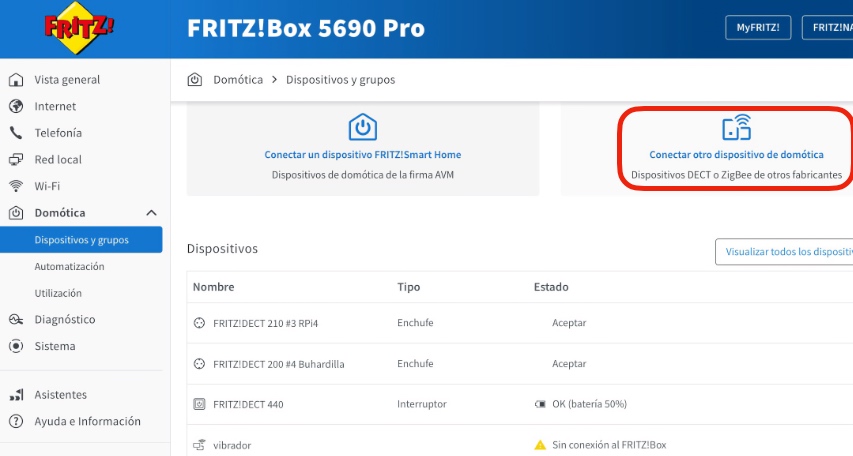Viewport: 853px width, 456px height.
Task: Click the Sistema icon
Action: click(16, 346)
